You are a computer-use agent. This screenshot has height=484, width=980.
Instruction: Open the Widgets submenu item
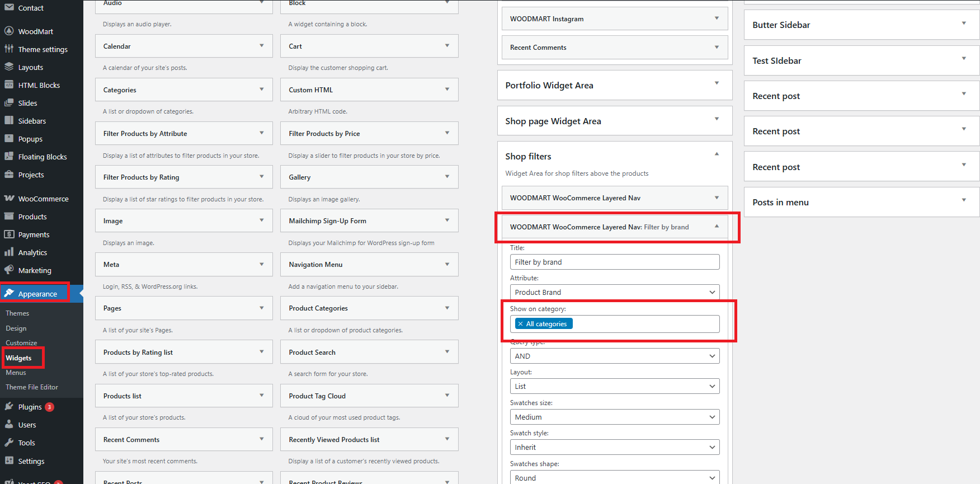18,358
